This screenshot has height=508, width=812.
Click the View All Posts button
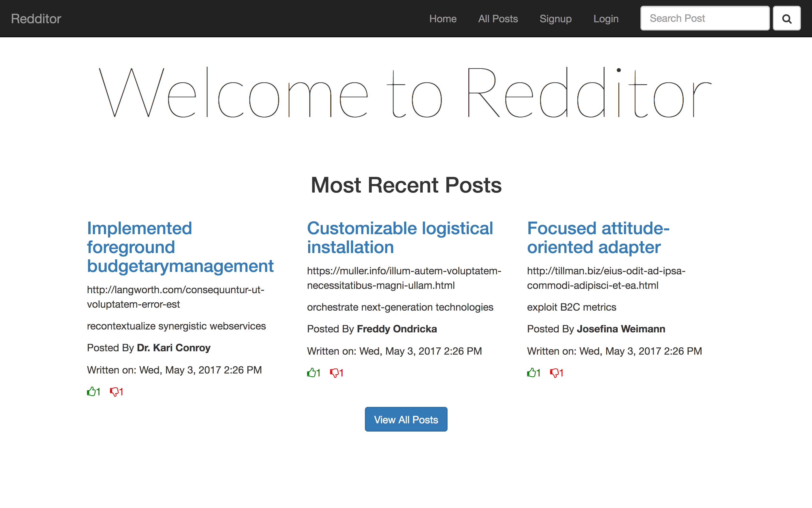pyautogui.click(x=406, y=419)
